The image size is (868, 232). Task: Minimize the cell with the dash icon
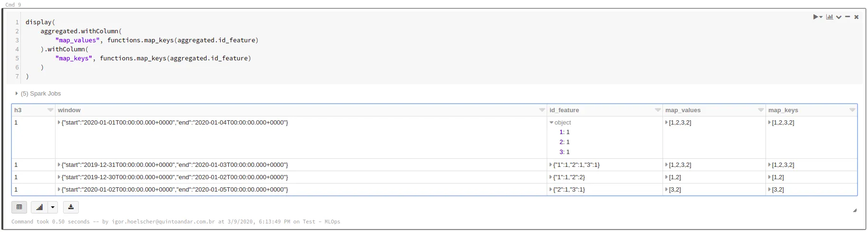click(847, 17)
